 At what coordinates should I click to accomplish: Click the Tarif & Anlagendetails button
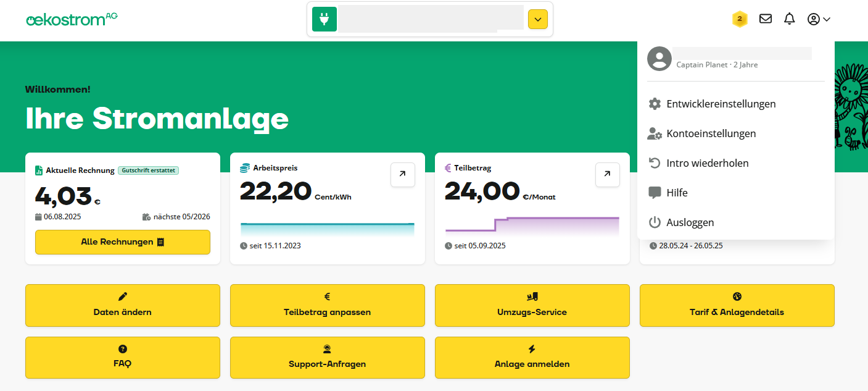tap(737, 305)
